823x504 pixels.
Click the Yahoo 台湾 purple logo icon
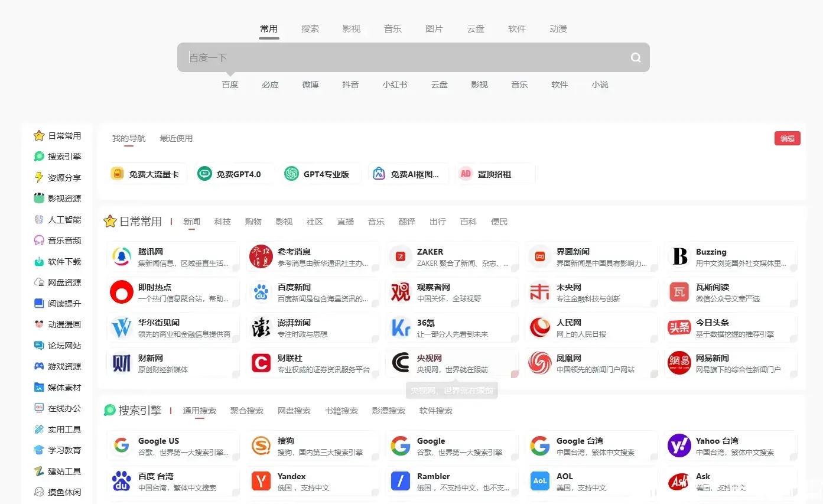pos(679,446)
